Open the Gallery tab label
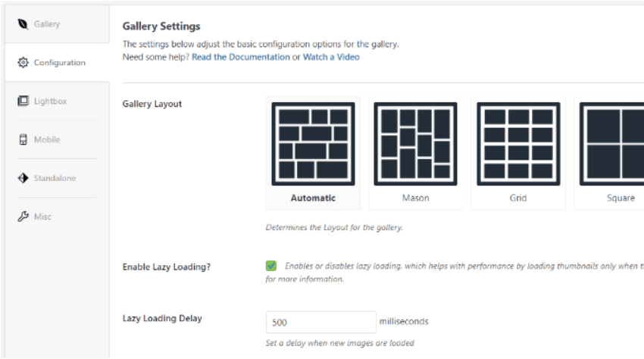This screenshot has height=359, width=644. [x=47, y=24]
